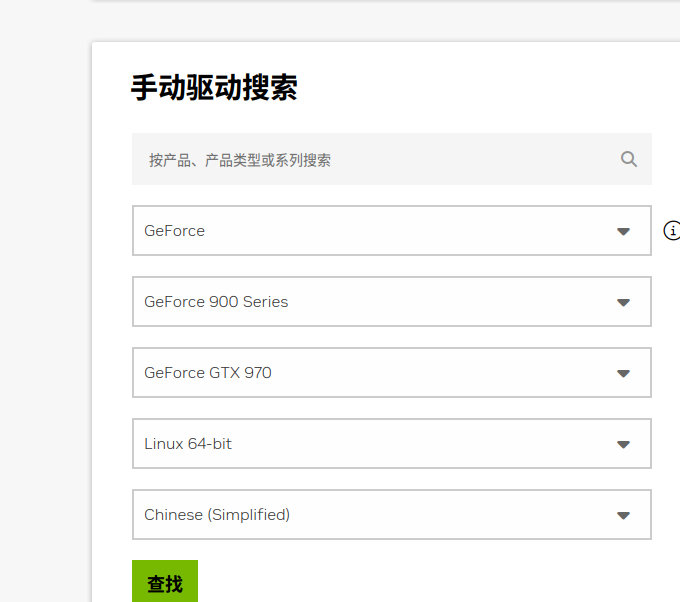Click the magnifier icon in the search box
This screenshot has width=680, height=602.
click(x=628, y=159)
